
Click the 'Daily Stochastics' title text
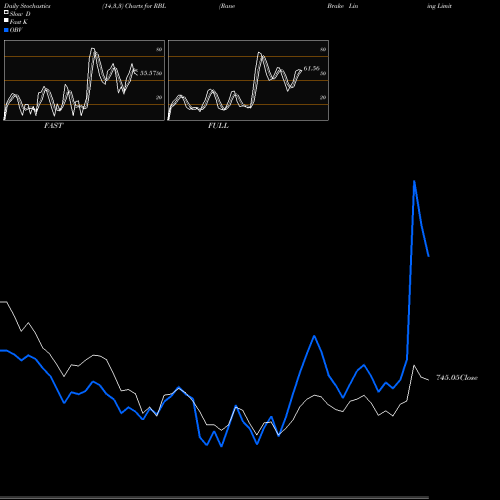click(27, 6)
